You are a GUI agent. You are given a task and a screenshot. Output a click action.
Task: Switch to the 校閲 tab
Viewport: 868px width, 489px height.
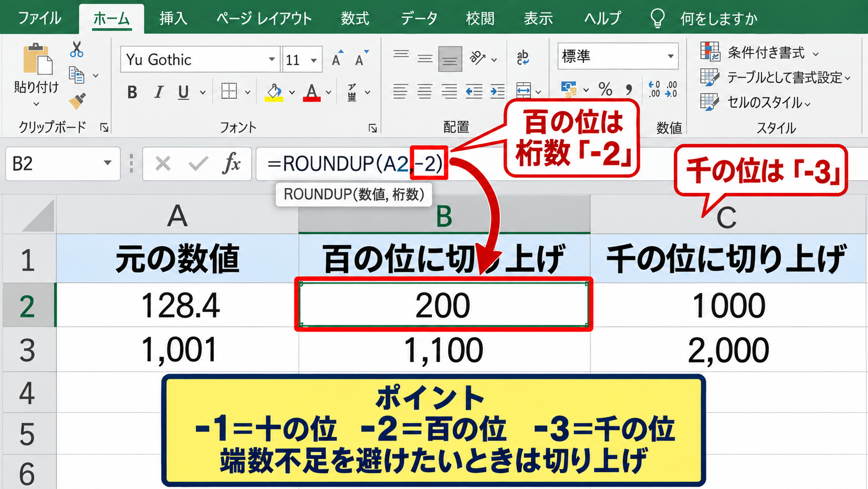pyautogui.click(x=480, y=18)
